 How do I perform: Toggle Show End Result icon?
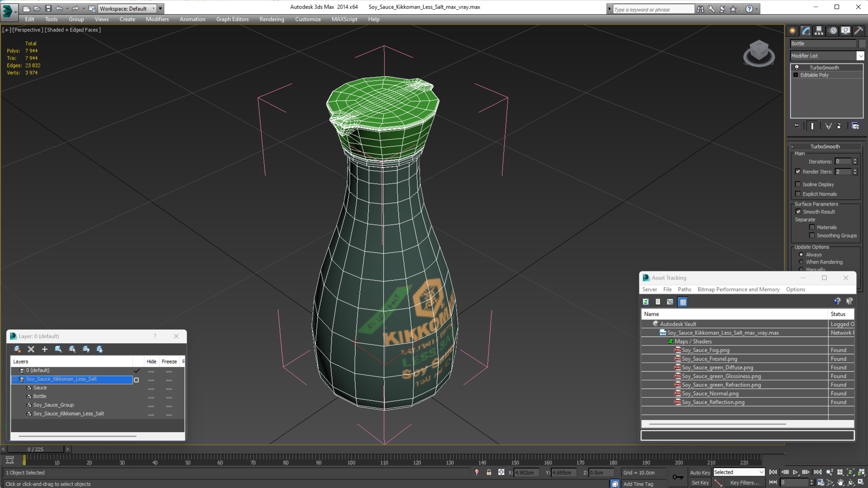click(812, 126)
